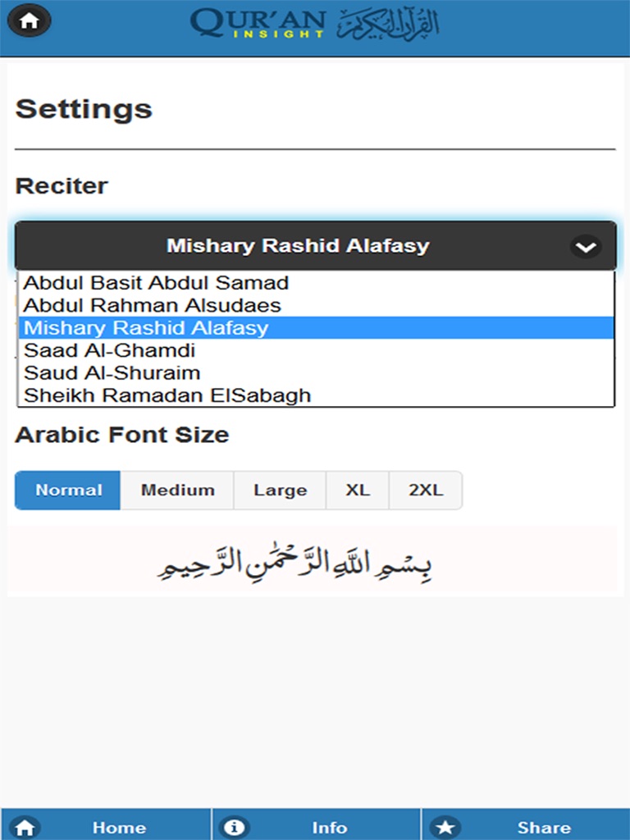The image size is (630, 840).
Task: Open the Info tab in bottom bar
Action: 328,827
